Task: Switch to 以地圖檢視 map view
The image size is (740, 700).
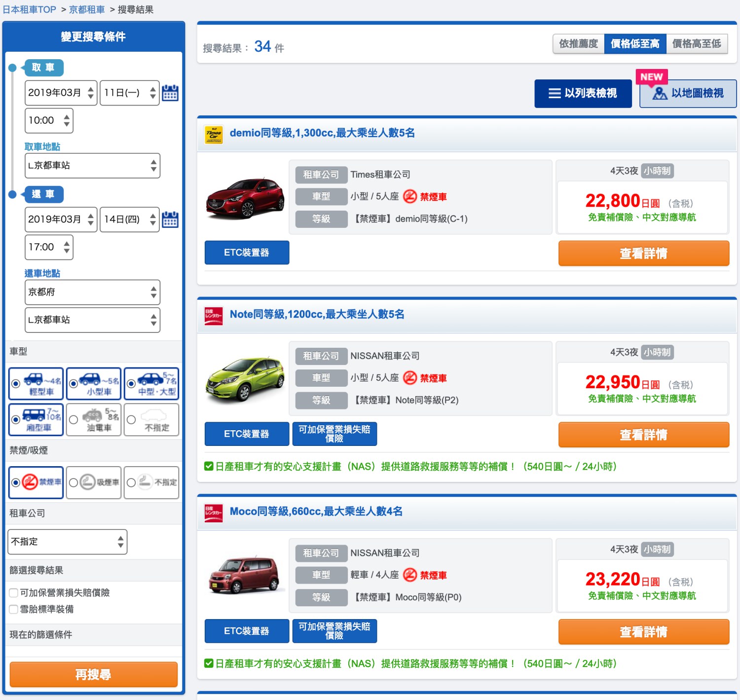Action: tap(688, 94)
